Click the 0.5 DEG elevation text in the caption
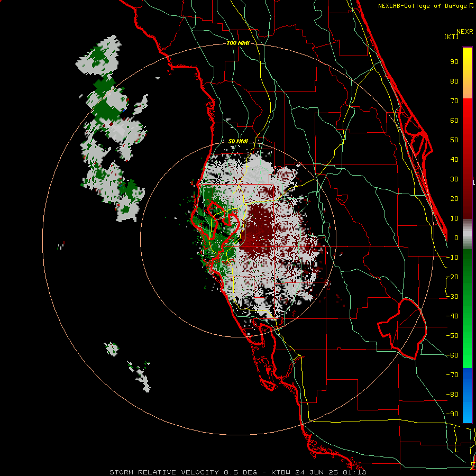 240,472
